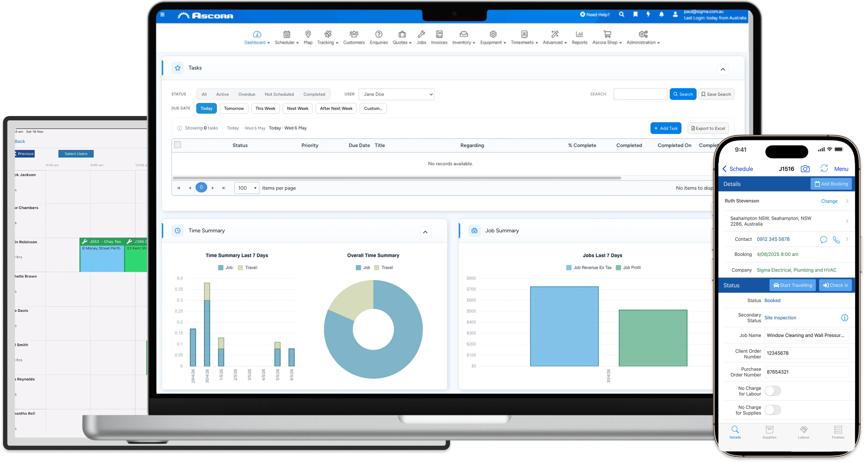Collapse the Tasks panel

tap(723, 69)
